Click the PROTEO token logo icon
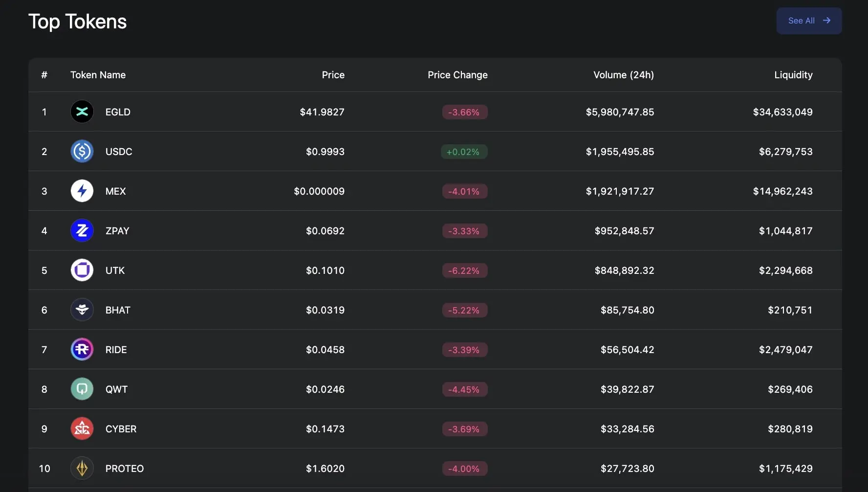The image size is (868, 492). click(x=82, y=469)
